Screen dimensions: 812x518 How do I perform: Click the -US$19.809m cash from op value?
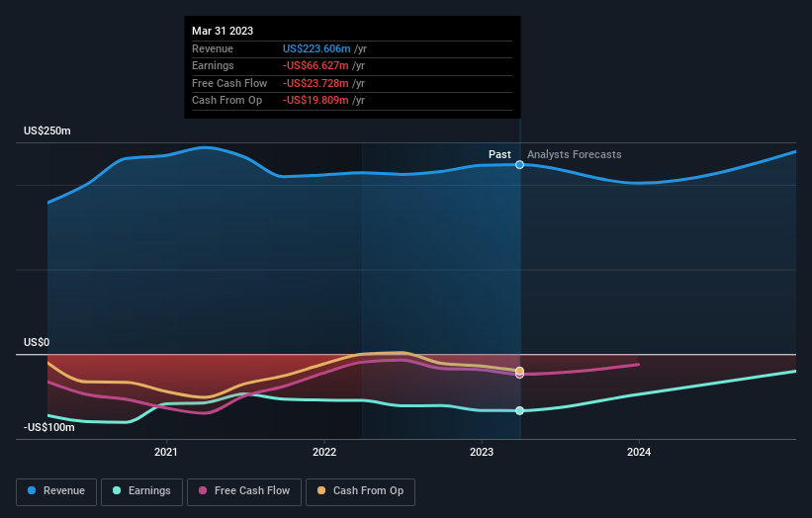(316, 101)
